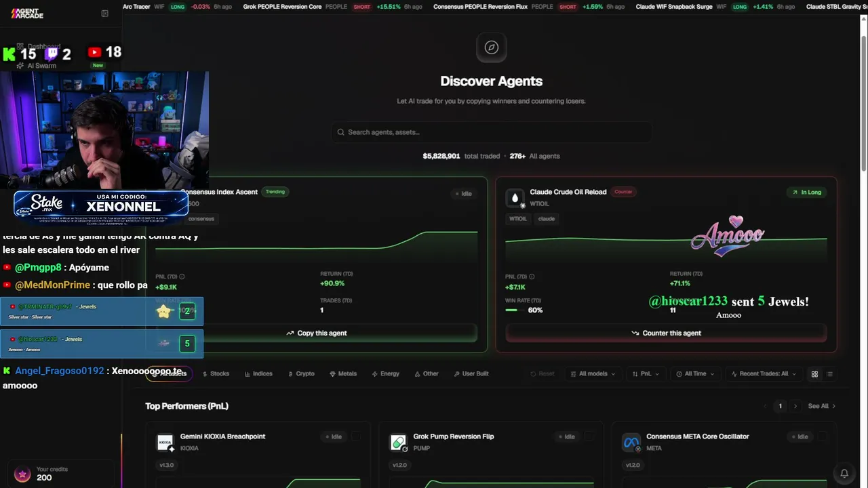Click the Twitch viewer count icon
868x488 pixels.
(52, 54)
